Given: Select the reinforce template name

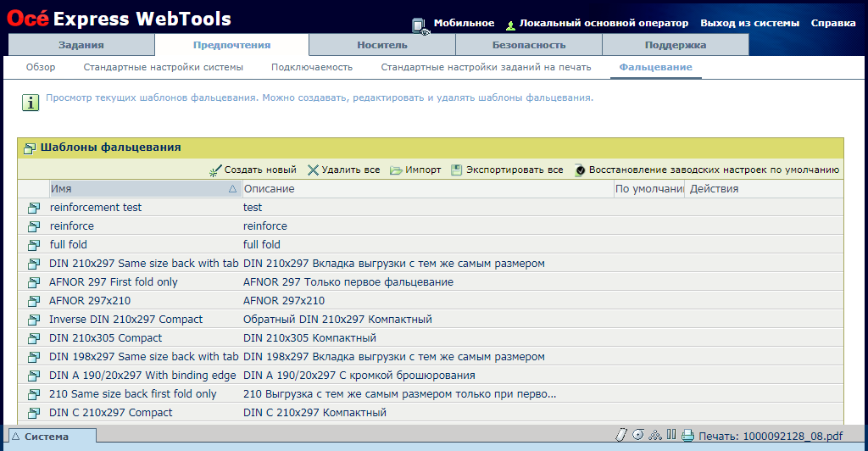Looking at the screenshot, I should click(x=72, y=225).
